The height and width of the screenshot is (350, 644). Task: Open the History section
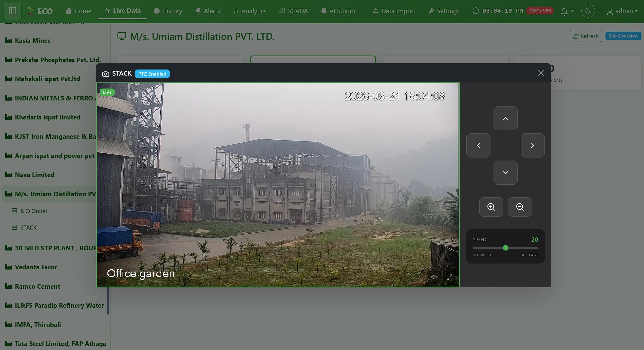pos(168,11)
